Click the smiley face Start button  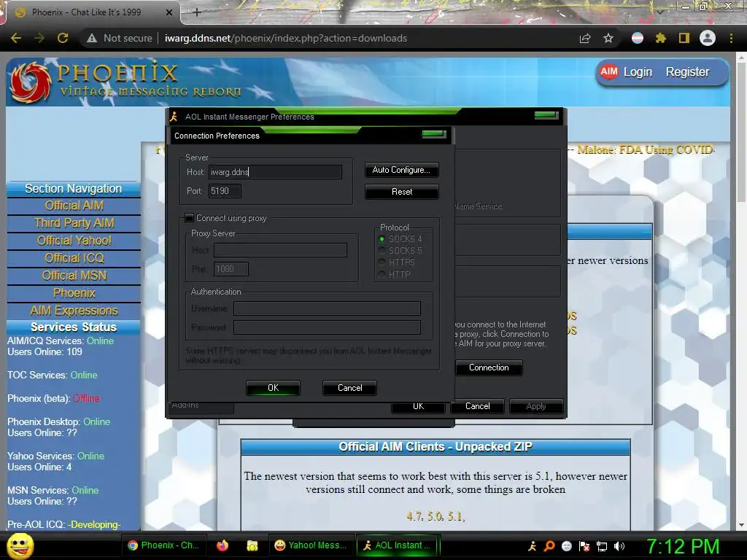click(20, 545)
